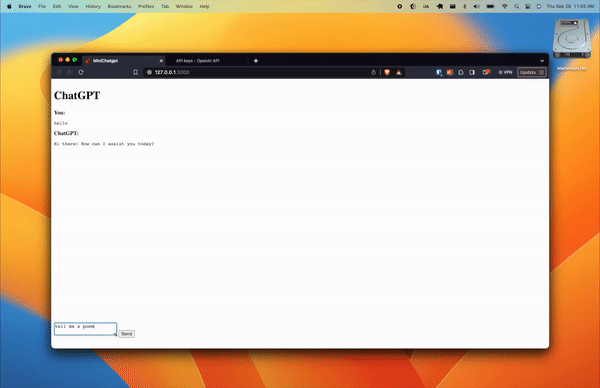Open the Tab menu
This screenshot has width=600, height=388.
pyautogui.click(x=165, y=7)
